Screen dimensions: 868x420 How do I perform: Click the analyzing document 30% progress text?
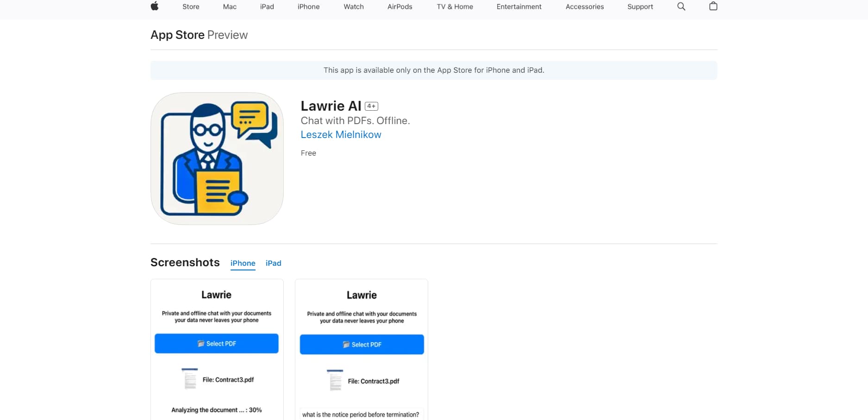click(x=216, y=410)
